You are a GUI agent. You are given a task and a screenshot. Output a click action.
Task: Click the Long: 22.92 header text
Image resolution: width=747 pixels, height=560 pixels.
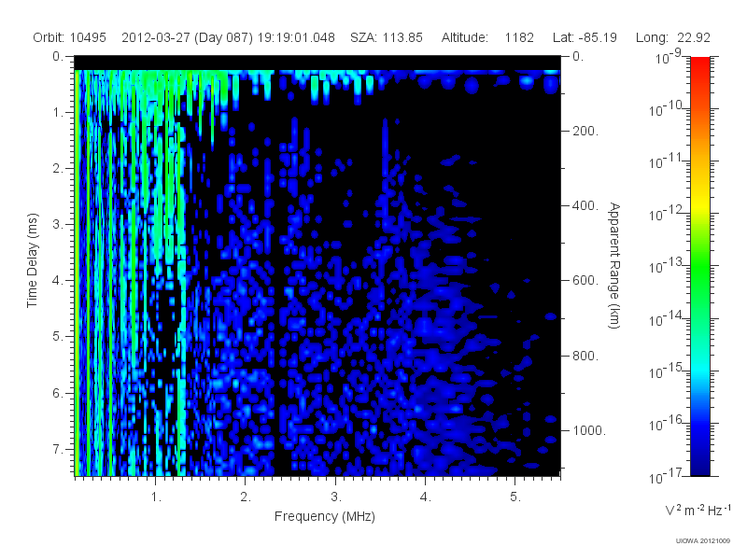672,37
